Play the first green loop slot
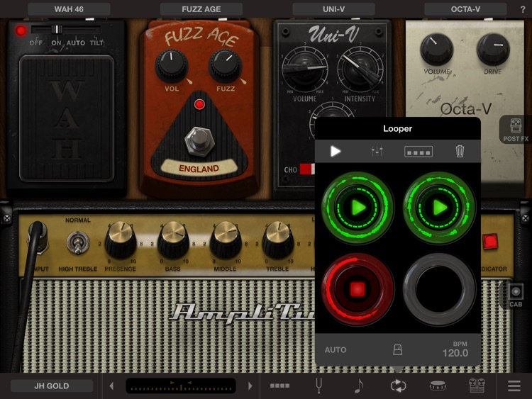Screen dimensions: 532x399 [x=358, y=208]
